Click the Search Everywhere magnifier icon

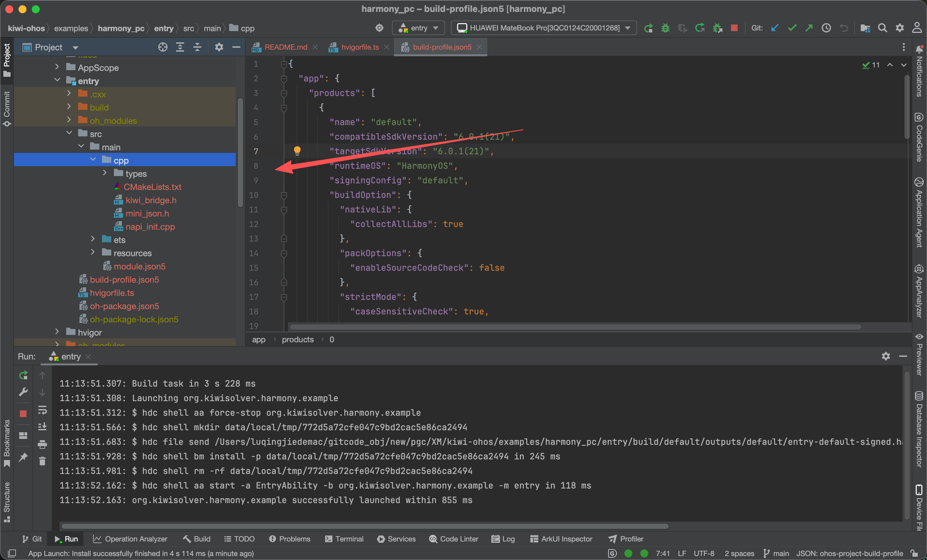[883, 28]
